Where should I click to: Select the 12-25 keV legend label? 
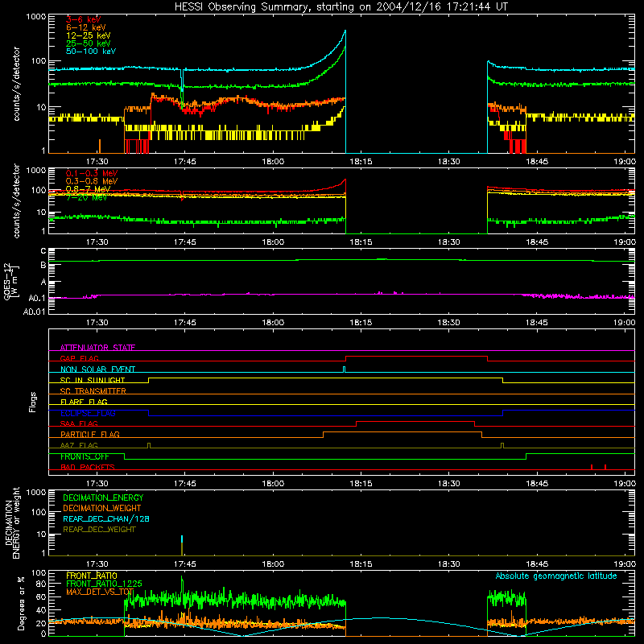coord(89,35)
